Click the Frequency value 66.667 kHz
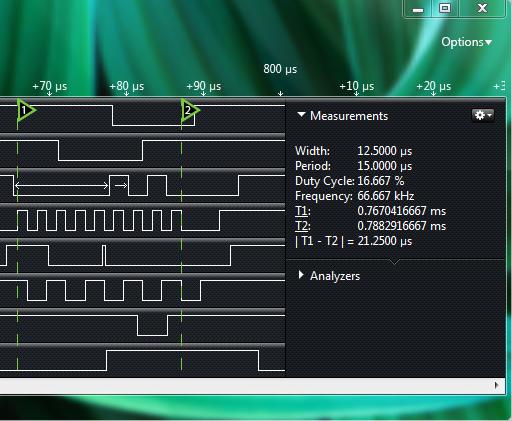This screenshot has width=512, height=421. [385, 196]
